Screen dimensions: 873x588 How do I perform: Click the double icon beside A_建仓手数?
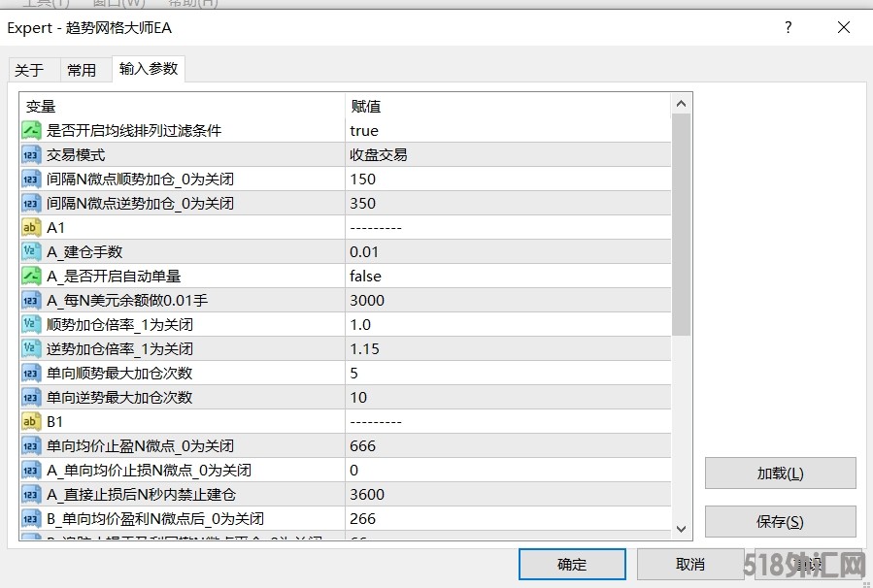pyautogui.click(x=31, y=251)
